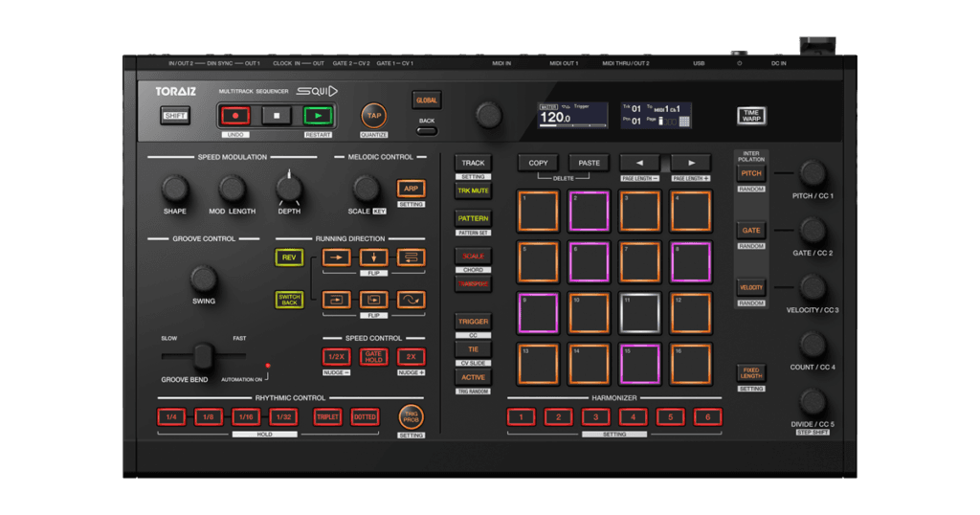980x515 pixels.
Task: Click the 1/16 rhythmic control button
Action: click(246, 416)
